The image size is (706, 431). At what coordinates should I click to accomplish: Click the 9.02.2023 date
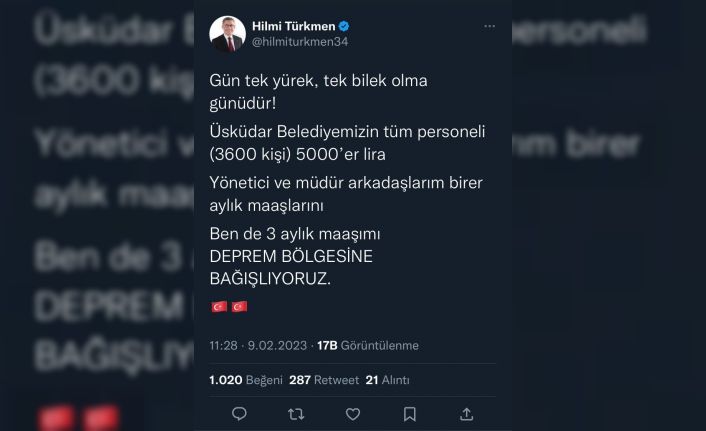[277, 345]
